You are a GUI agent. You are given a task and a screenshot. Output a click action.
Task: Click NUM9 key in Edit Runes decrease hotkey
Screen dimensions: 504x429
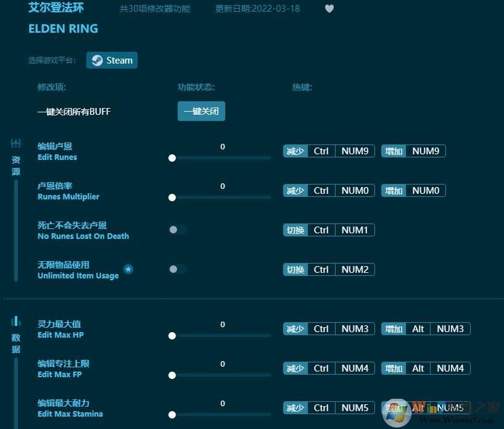(x=355, y=151)
